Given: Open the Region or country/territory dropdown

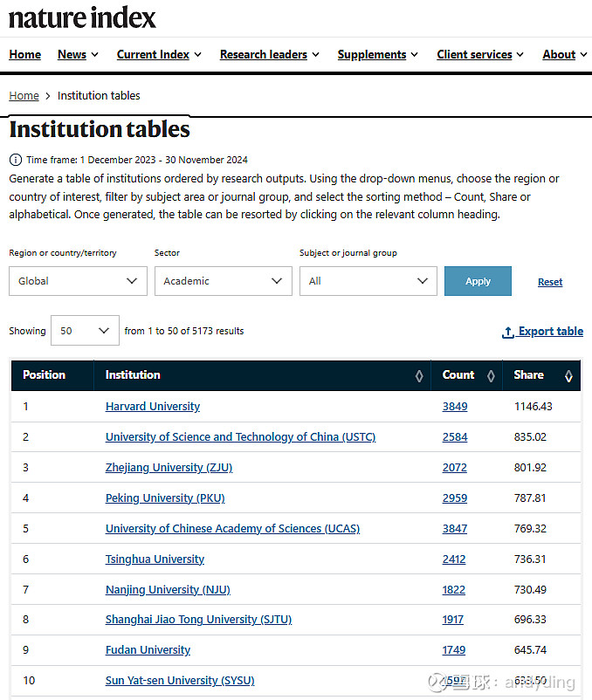Looking at the screenshot, I should point(78,281).
